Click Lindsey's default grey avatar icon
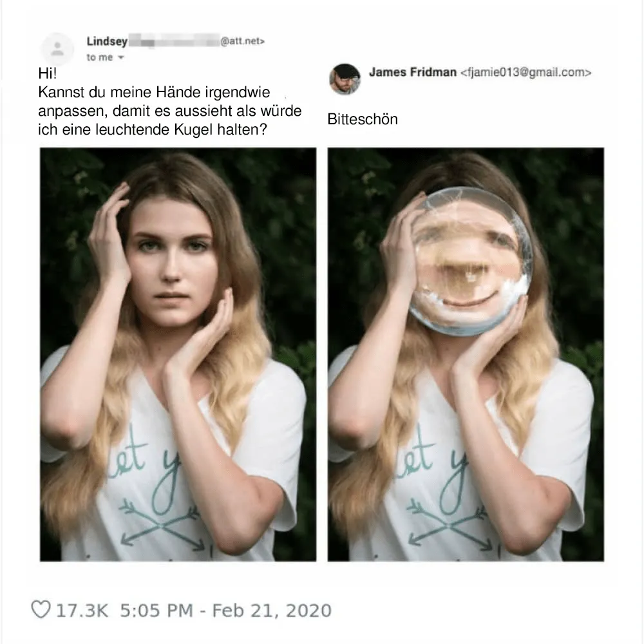Image resolution: width=644 pixels, height=644 pixels. [x=57, y=50]
